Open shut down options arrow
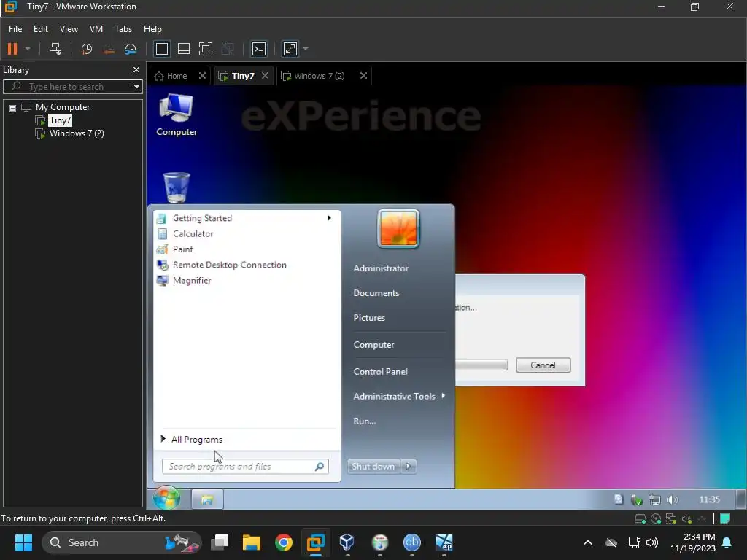747x560 pixels. click(409, 467)
